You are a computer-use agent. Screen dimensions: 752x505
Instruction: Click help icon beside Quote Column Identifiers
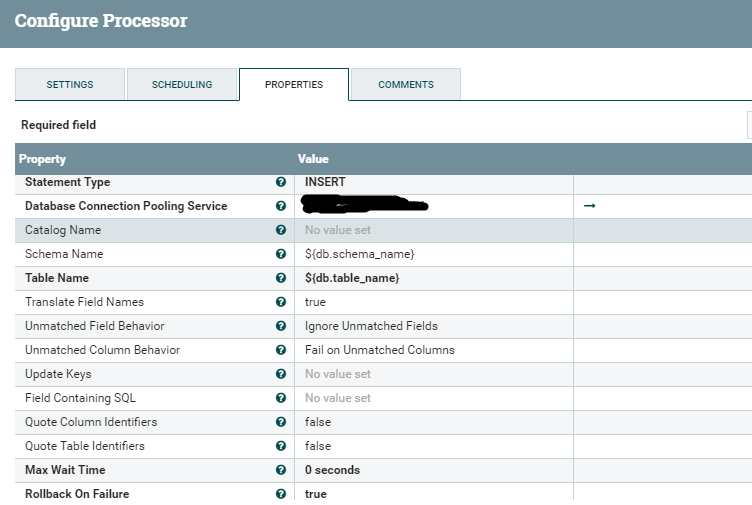point(281,422)
